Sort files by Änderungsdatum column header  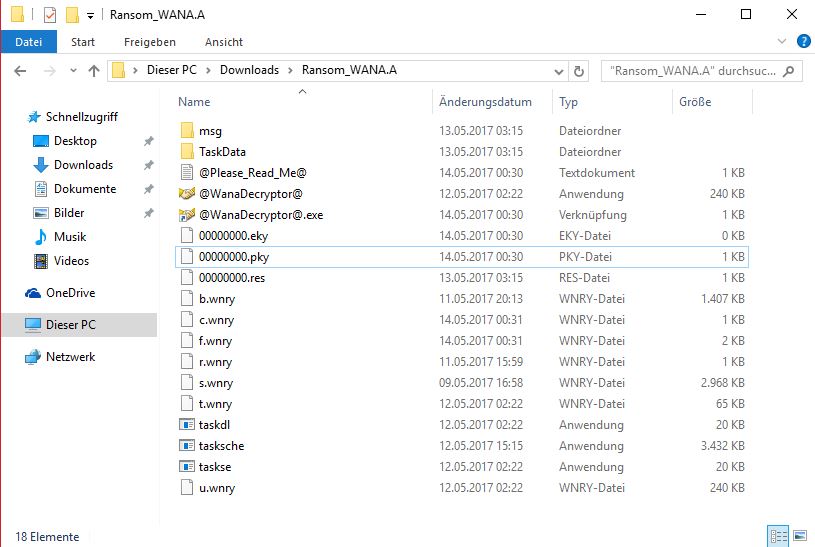click(x=485, y=102)
